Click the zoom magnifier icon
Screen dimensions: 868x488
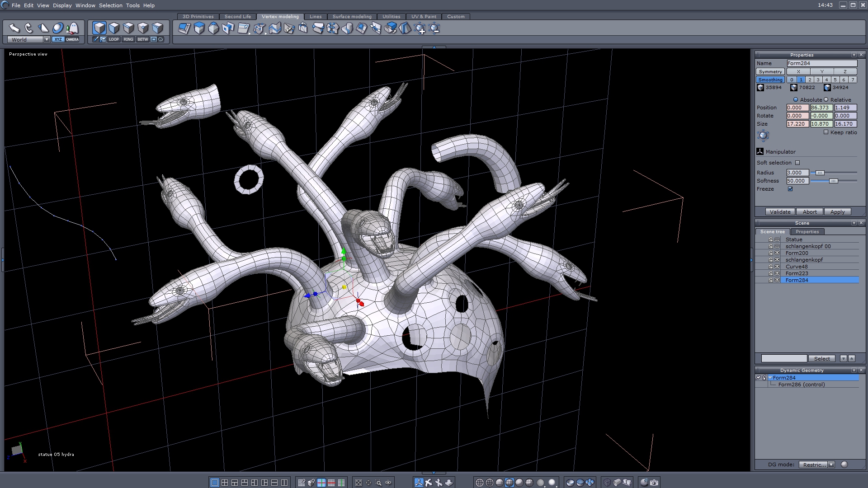point(378,483)
